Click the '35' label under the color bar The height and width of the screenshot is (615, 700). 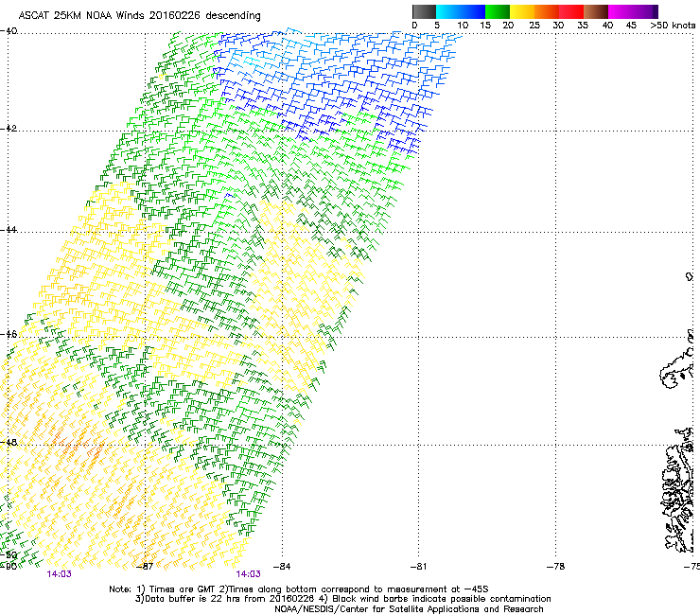coord(583,26)
